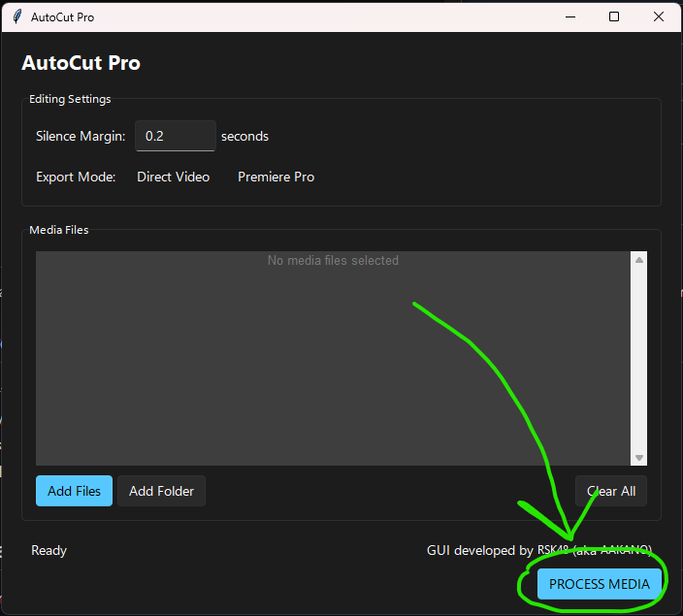
Task: Click the 'No media files selected' text
Action: click(333, 261)
